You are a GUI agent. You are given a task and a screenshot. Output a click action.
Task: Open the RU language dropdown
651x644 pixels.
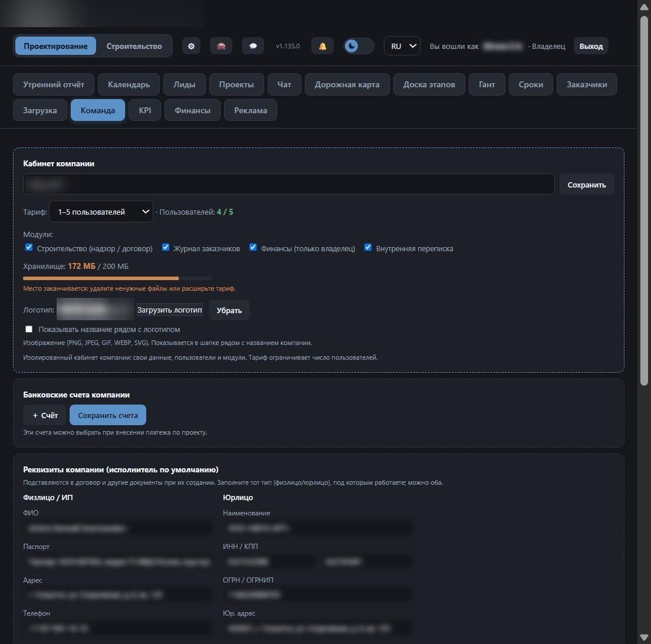(402, 46)
